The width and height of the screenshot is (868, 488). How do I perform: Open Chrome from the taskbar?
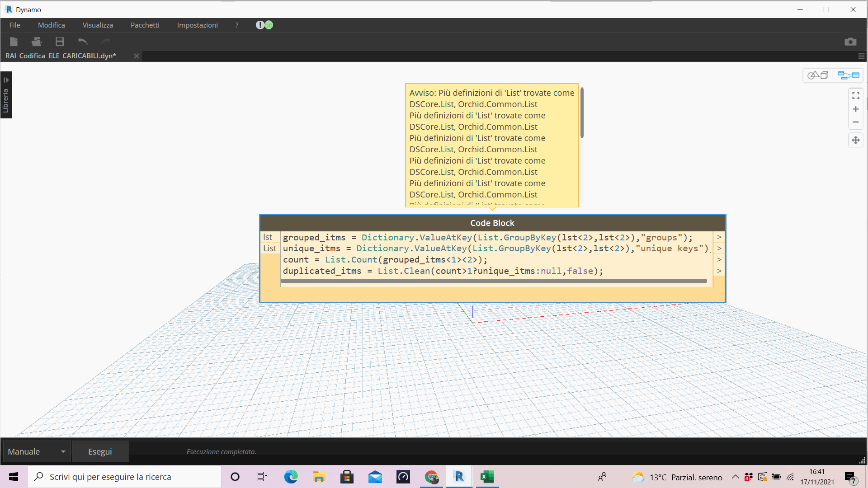click(431, 477)
